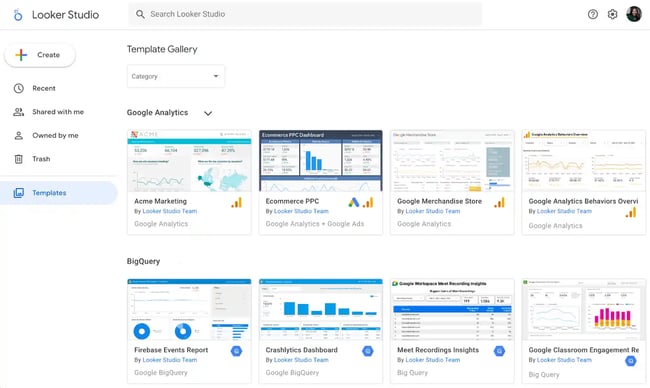The image size is (650, 388).
Task: Open the Ecommerce PPC Dashboard thumbnail
Action: coord(320,161)
